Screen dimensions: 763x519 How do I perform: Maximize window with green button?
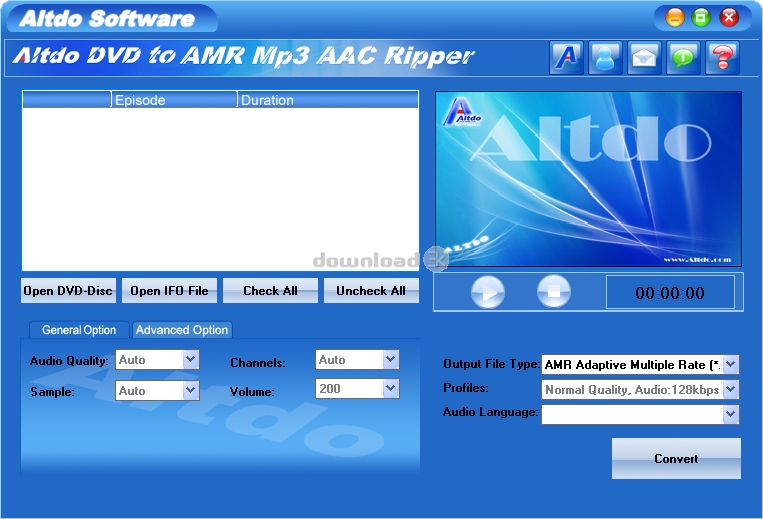(x=701, y=18)
